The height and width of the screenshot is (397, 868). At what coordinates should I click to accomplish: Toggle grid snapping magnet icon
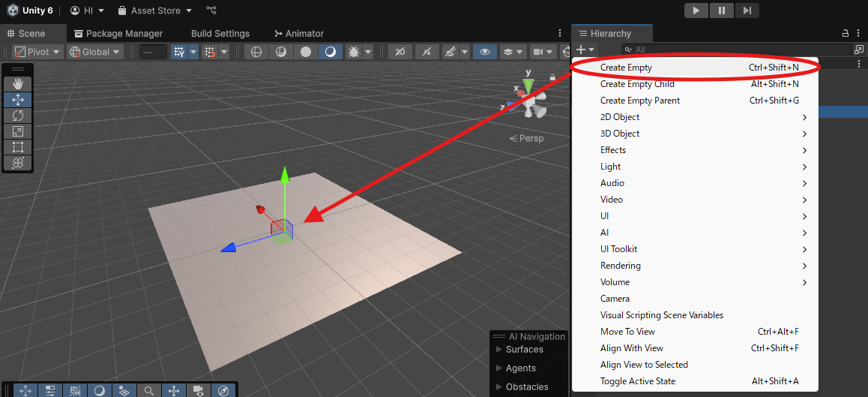[210, 52]
